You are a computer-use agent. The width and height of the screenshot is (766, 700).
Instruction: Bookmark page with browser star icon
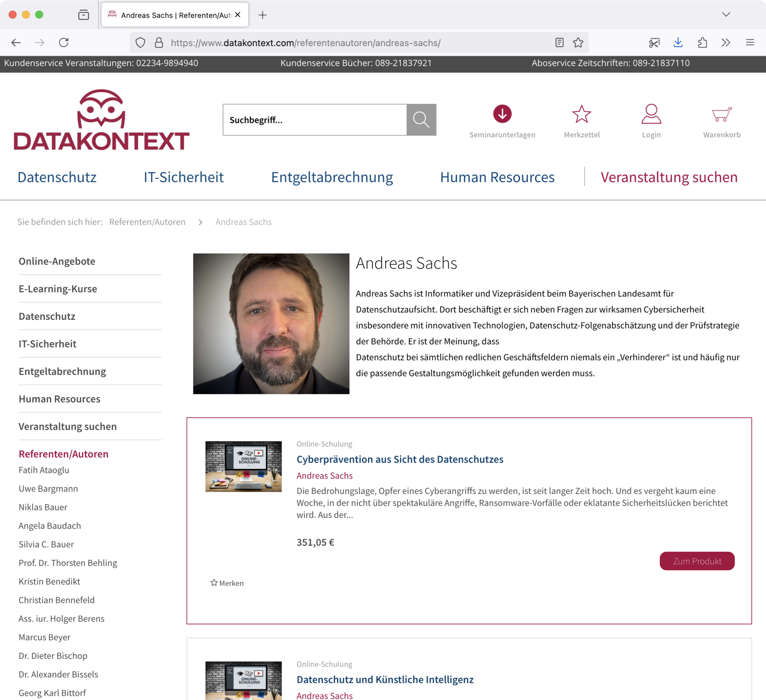click(x=578, y=43)
